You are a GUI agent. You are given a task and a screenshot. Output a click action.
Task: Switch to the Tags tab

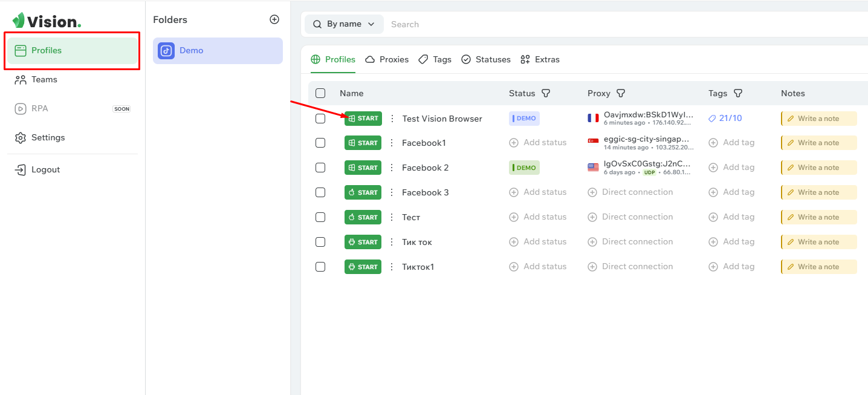click(x=435, y=59)
